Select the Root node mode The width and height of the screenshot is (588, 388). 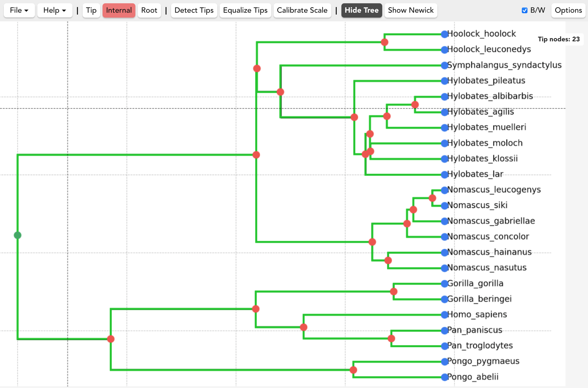tap(149, 10)
